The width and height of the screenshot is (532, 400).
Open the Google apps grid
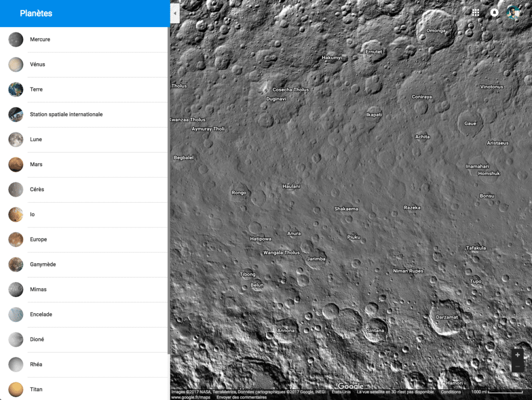(475, 12)
